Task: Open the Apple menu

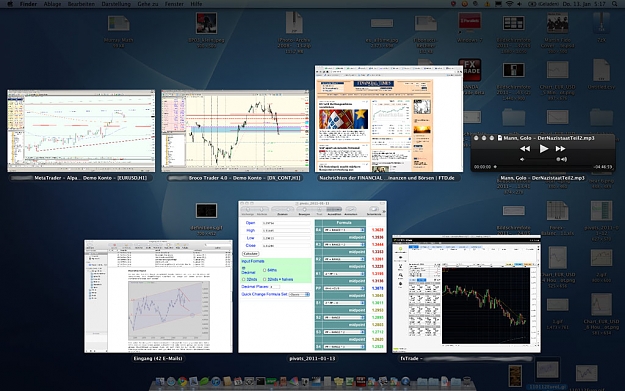Action: click(10, 4)
